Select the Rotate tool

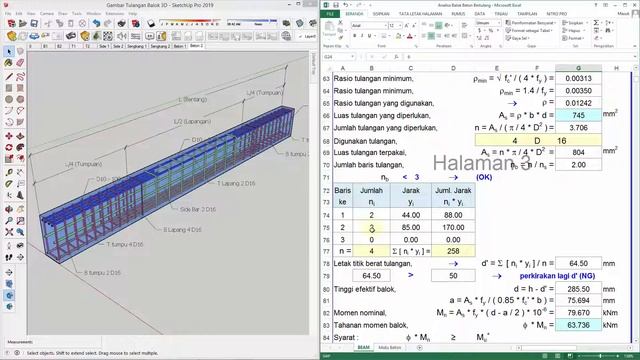(9, 147)
